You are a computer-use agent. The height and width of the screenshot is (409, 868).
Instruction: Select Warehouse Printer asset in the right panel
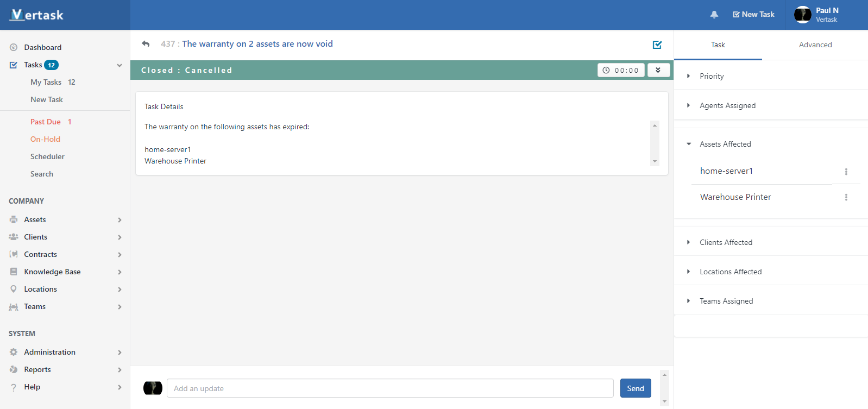pyautogui.click(x=735, y=197)
